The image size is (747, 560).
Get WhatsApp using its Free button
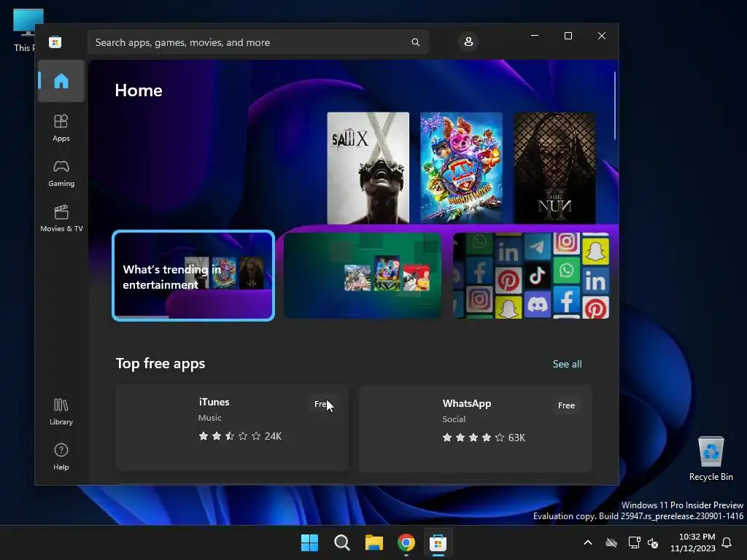[566, 405]
